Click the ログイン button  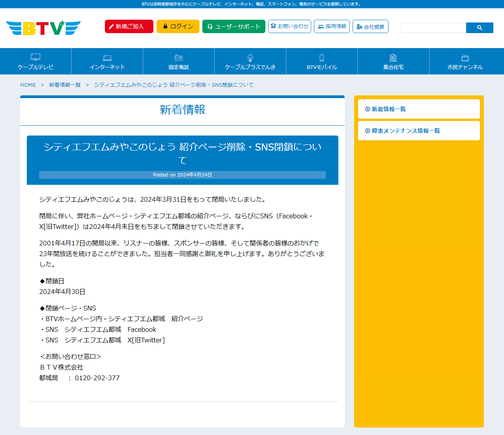pyautogui.click(x=178, y=26)
